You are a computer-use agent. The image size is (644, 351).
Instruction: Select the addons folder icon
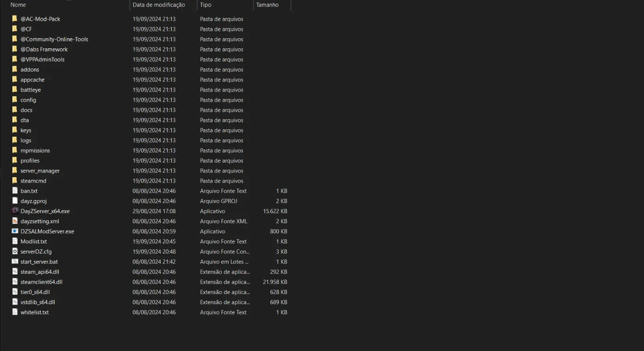tap(15, 69)
